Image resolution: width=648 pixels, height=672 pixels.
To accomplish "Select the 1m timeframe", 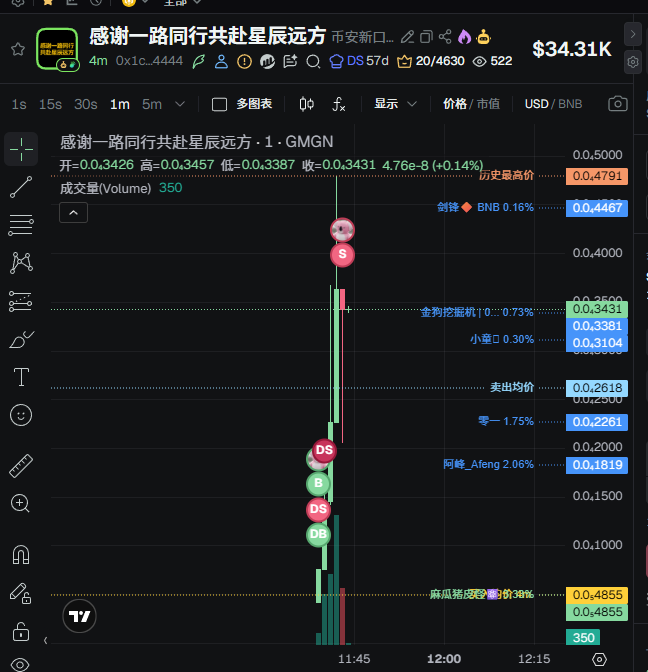I will (120, 104).
